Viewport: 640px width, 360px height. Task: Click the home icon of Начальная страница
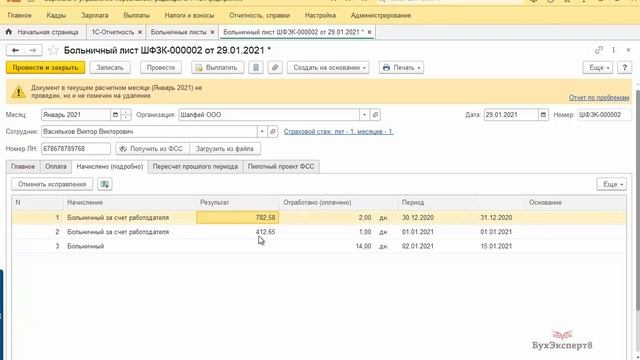tap(9, 32)
